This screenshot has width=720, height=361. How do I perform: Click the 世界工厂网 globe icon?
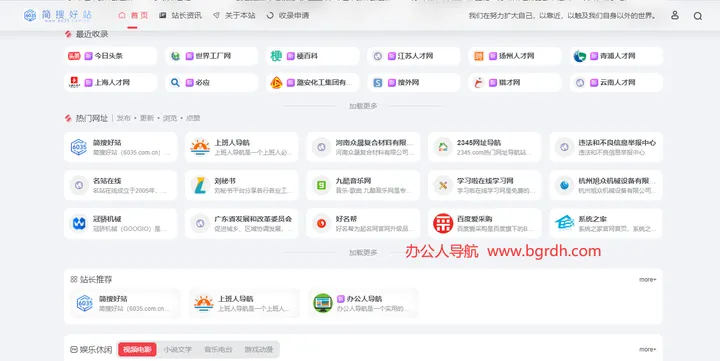[175, 56]
